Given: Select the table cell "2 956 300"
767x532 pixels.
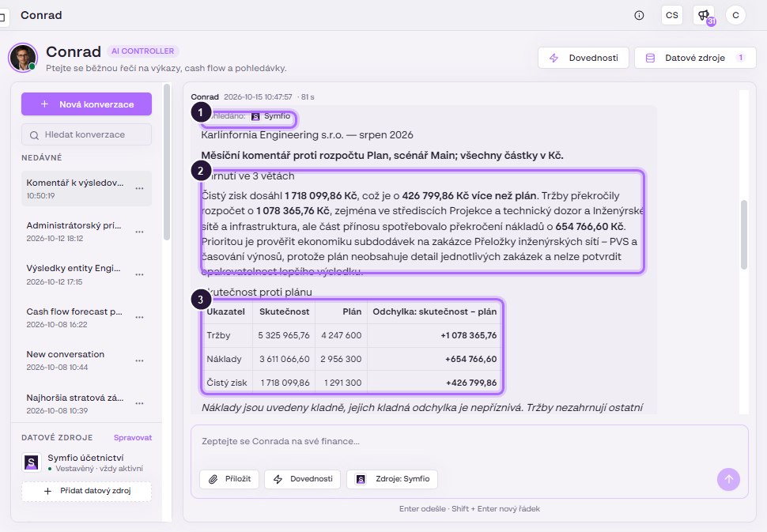Looking at the screenshot, I should 341,359.
